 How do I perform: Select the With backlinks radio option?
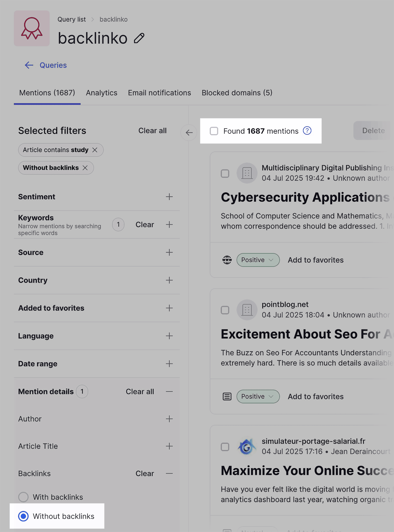tap(23, 497)
